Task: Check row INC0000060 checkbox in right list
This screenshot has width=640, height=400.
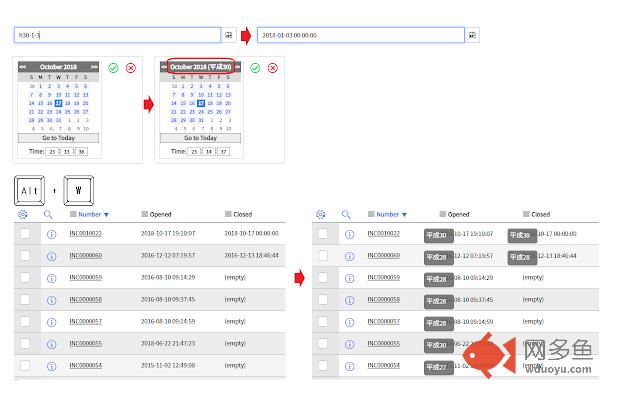Action: pyautogui.click(x=323, y=256)
